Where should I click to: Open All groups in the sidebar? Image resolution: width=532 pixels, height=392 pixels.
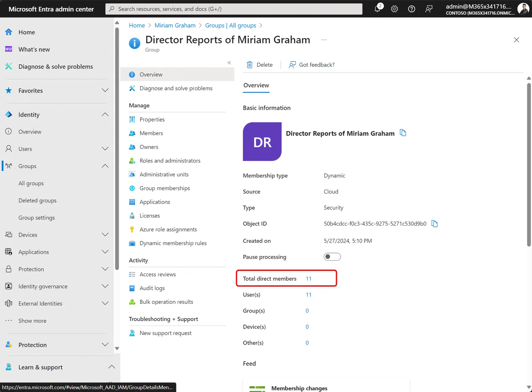tap(31, 183)
